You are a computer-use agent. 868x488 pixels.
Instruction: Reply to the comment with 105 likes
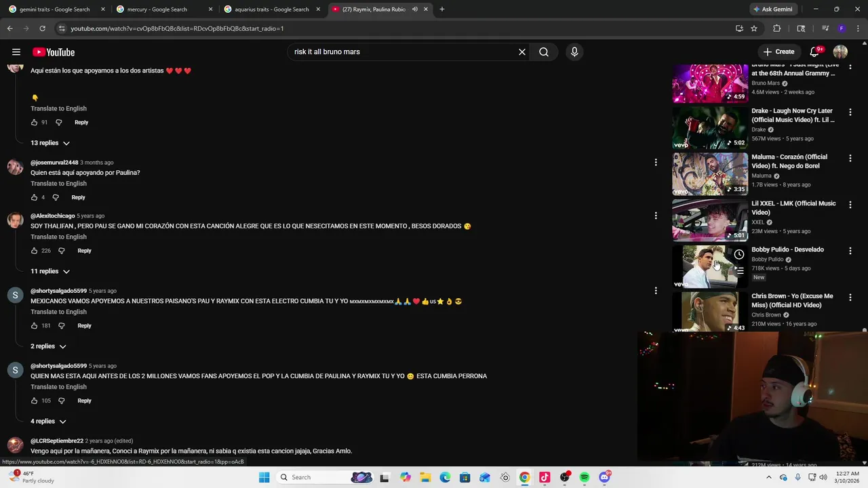coord(84,401)
